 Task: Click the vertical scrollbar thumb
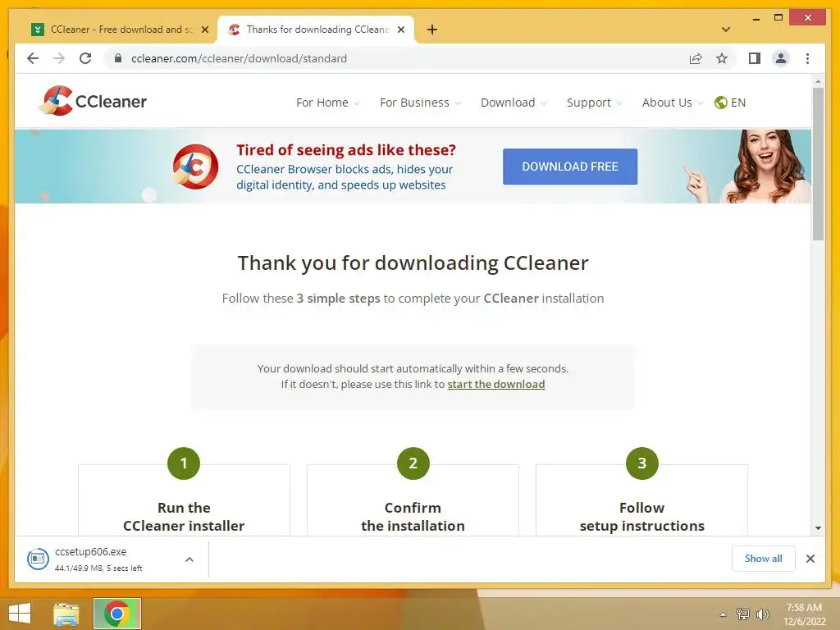coord(818,164)
